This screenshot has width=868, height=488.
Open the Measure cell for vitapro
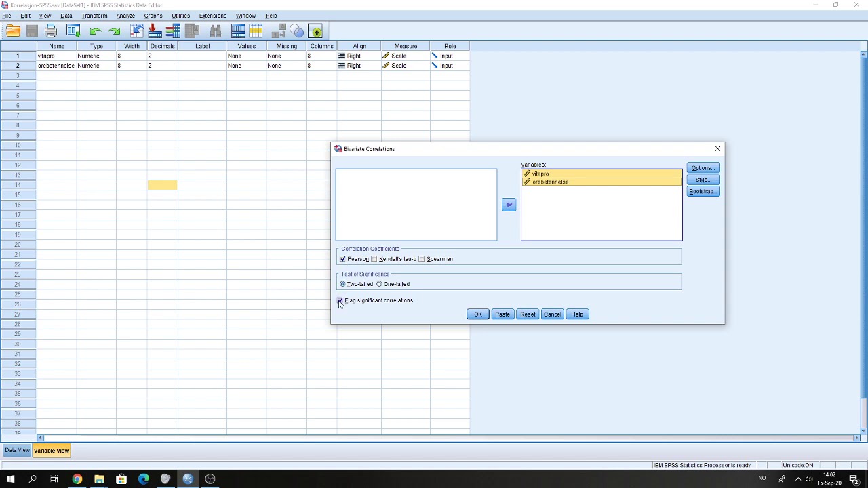405,56
